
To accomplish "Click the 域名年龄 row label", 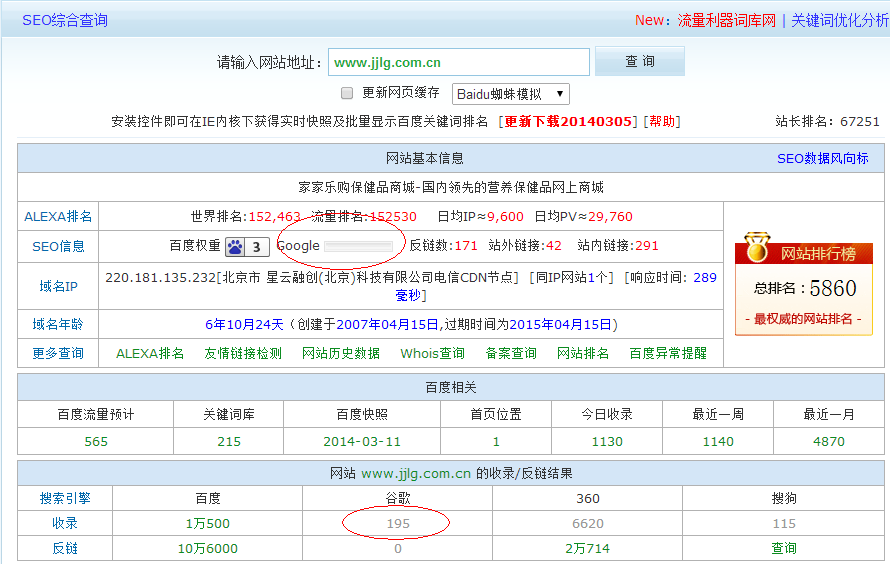I will (58, 324).
